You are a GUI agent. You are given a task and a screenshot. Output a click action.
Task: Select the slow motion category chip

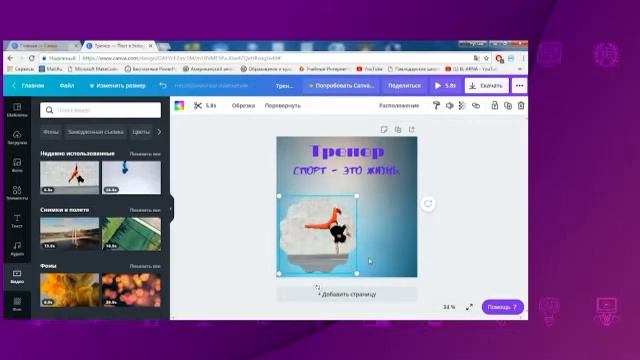pos(96,132)
